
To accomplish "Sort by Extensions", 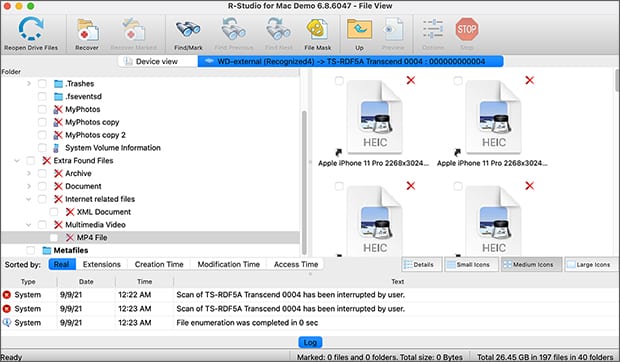I will 102,264.
